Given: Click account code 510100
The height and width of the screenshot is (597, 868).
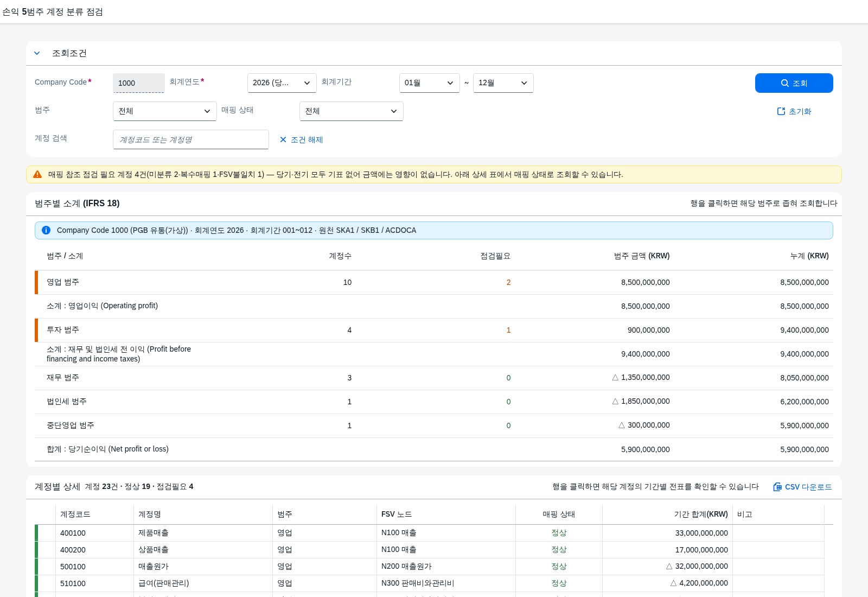Looking at the screenshot, I should click(73, 583).
